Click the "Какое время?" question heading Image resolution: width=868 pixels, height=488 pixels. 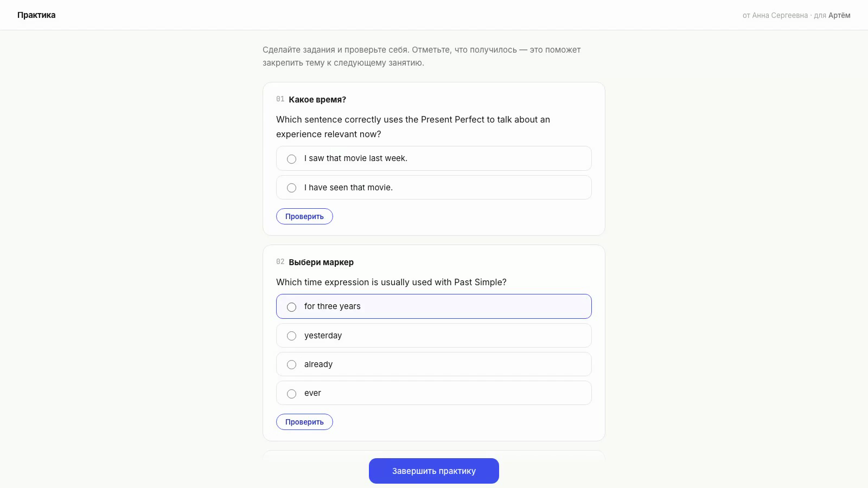point(317,100)
